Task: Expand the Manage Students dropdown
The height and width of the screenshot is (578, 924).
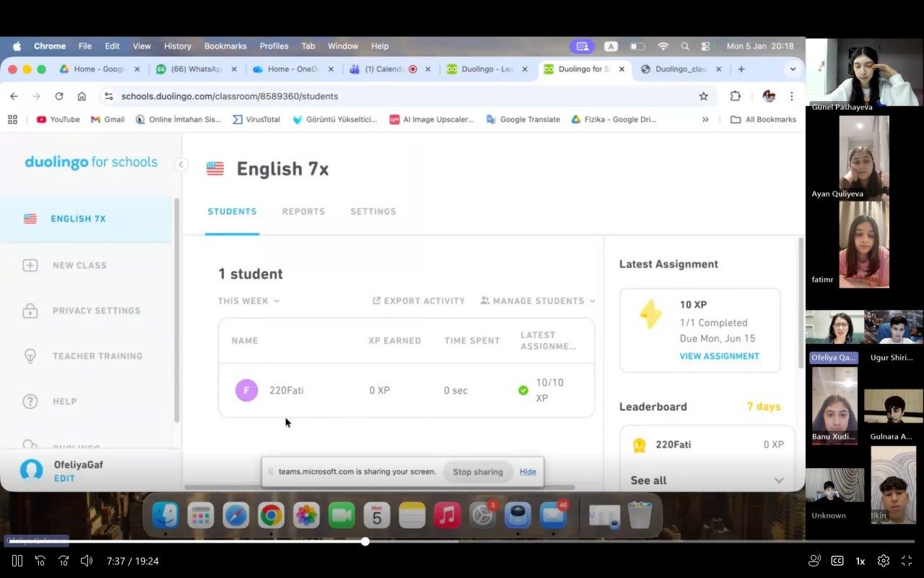Action: 538,301
